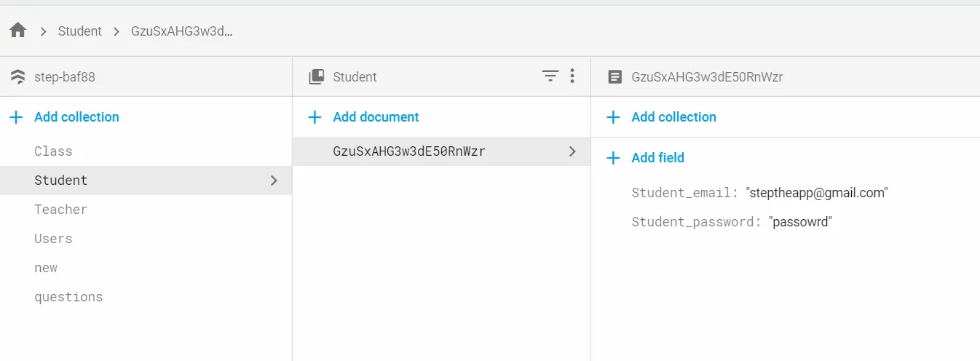The width and height of the screenshot is (980, 361).
Task: Click truncated GzuSxAHG3w3d breadcrumb item
Action: click(181, 31)
